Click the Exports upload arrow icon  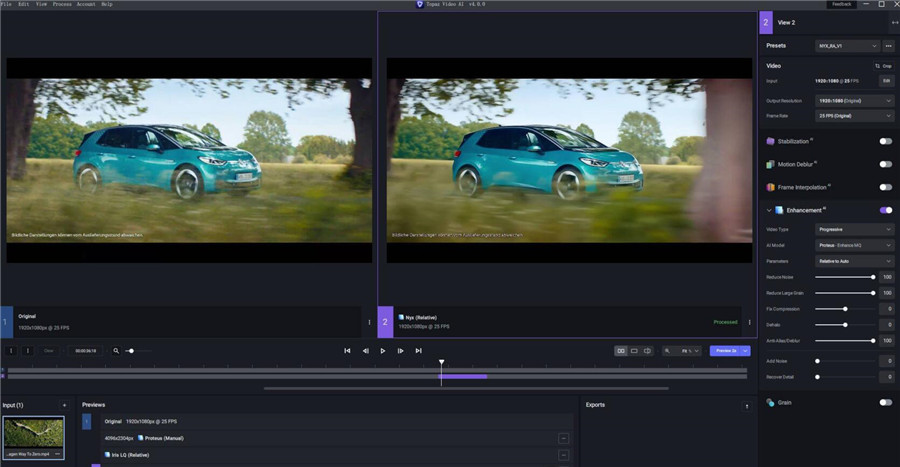(747, 406)
